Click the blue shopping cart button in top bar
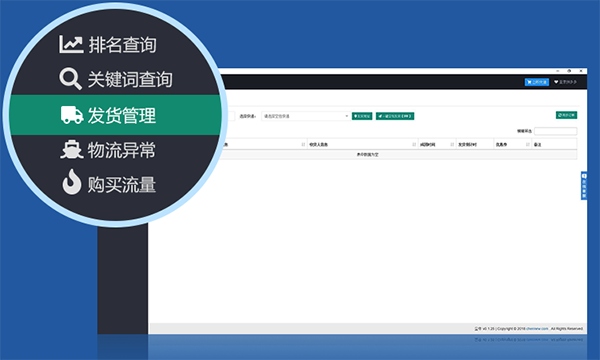The image size is (600, 360). click(536, 82)
